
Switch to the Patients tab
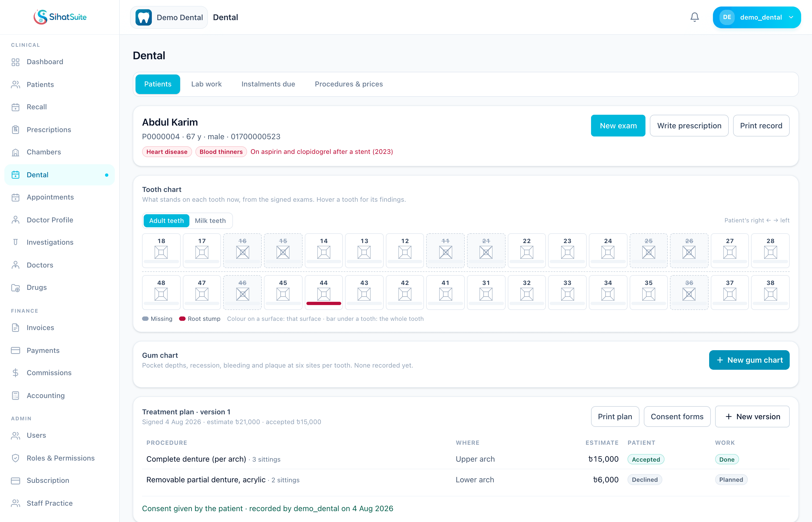tap(158, 84)
